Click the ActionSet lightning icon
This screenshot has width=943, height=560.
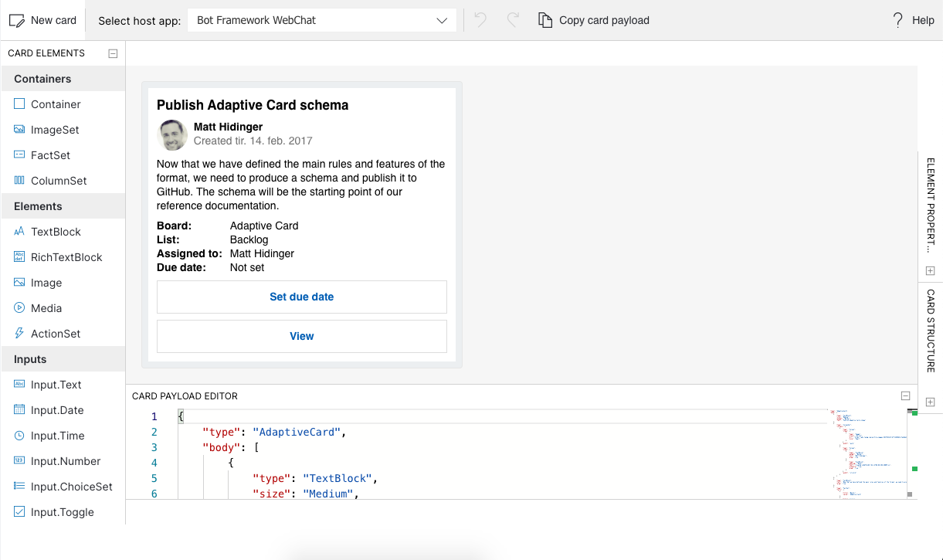21,333
